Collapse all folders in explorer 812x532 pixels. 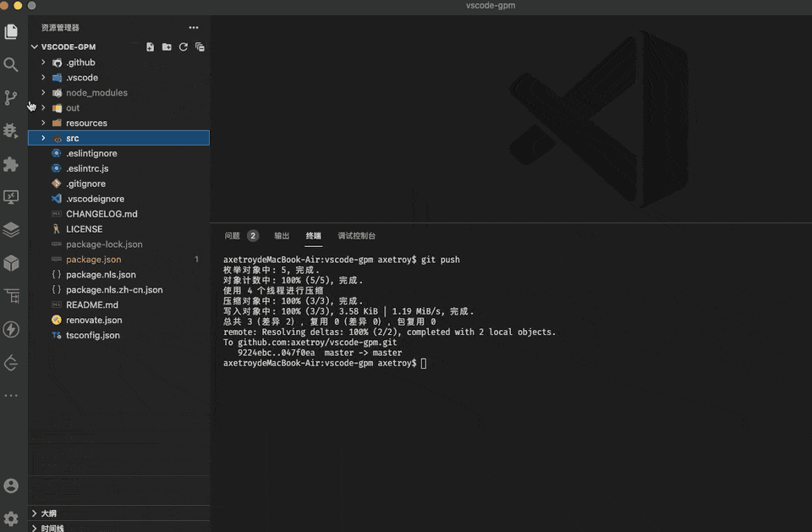pyautogui.click(x=200, y=47)
